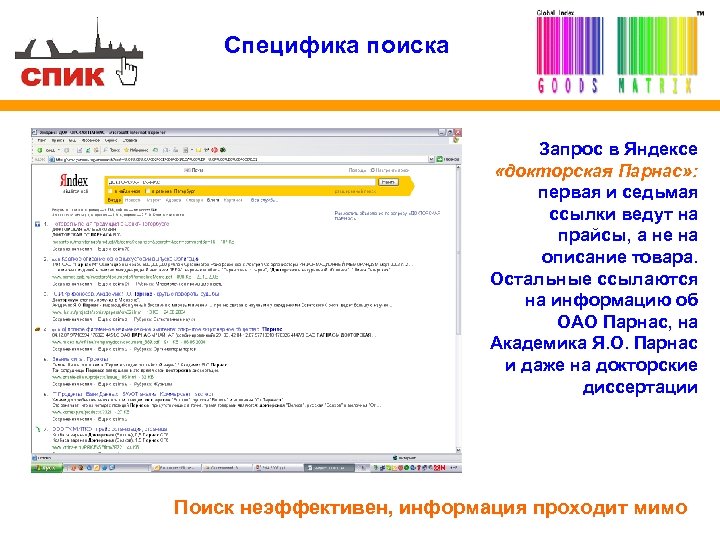The height and width of the screenshot is (540, 720).
Task: Click the Yandex search query field
Action: [241, 182]
